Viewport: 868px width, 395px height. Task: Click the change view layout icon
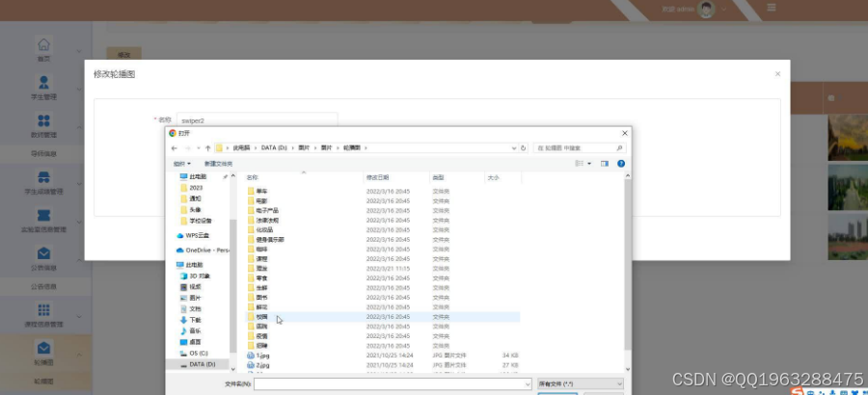pos(580,164)
